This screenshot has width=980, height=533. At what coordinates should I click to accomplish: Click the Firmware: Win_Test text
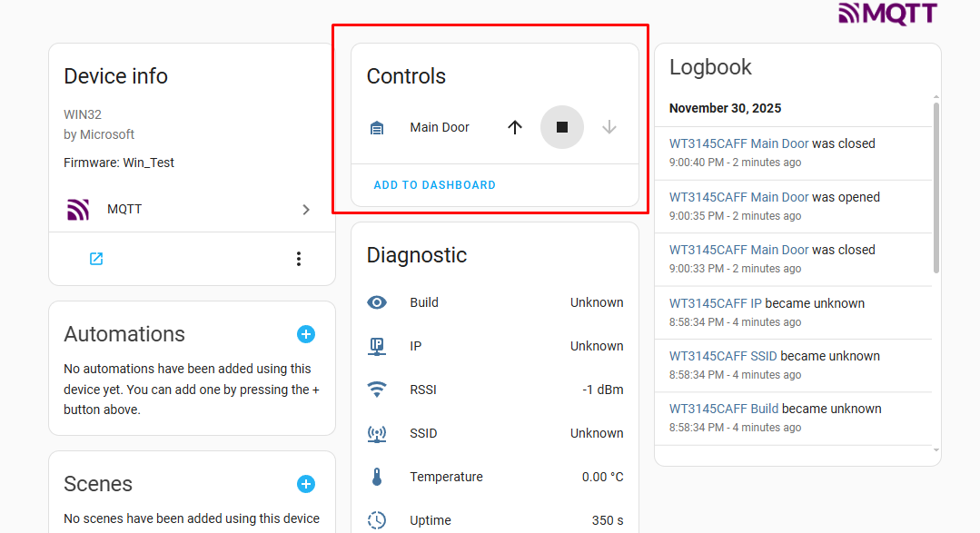click(119, 163)
